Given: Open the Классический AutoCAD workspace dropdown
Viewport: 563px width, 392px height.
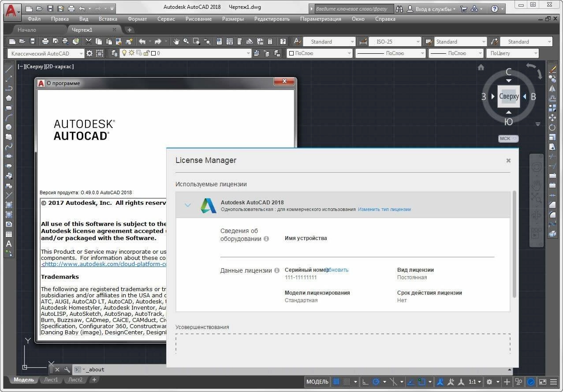Looking at the screenshot, I should (x=46, y=53).
